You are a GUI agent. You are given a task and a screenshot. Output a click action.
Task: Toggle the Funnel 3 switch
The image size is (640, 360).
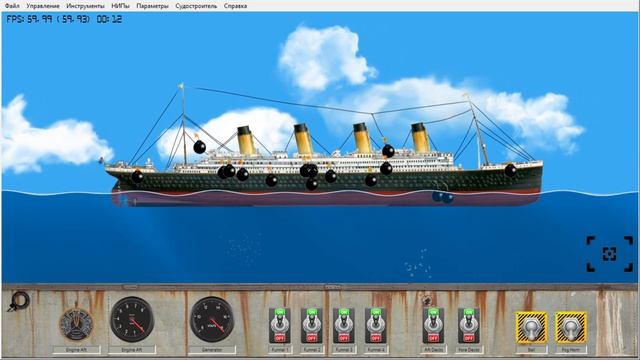coord(344,325)
